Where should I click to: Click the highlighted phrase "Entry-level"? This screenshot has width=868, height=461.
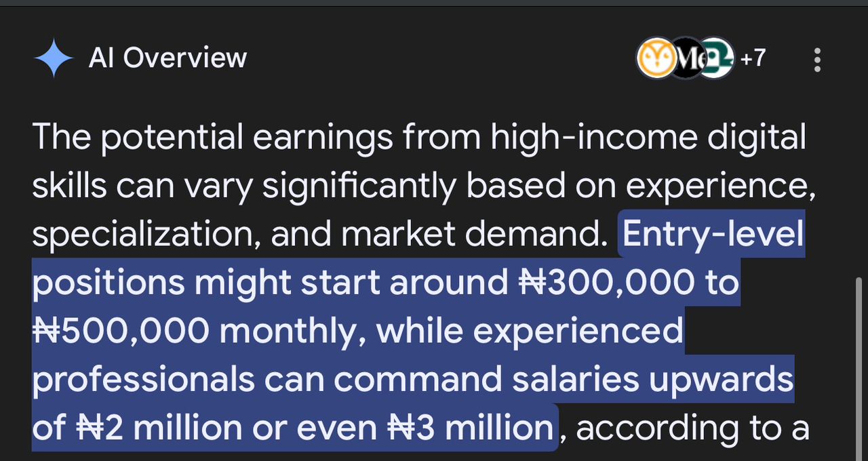[x=713, y=235]
